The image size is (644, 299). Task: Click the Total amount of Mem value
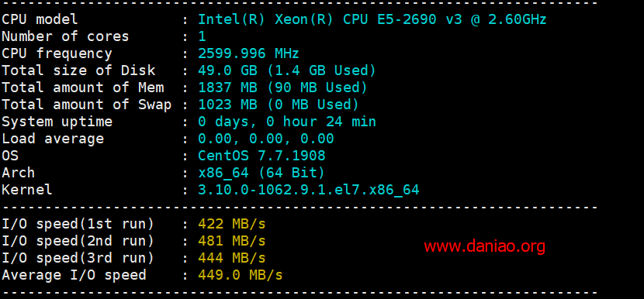(x=282, y=88)
